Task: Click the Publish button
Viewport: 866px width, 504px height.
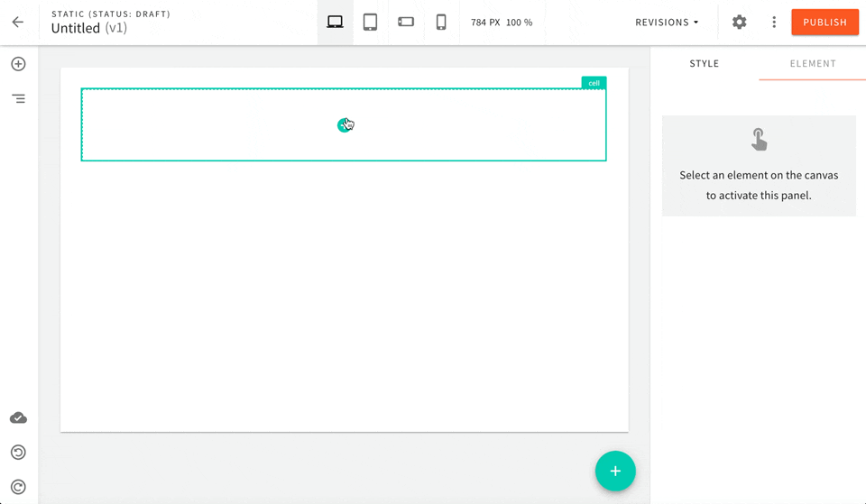Action: tap(825, 23)
